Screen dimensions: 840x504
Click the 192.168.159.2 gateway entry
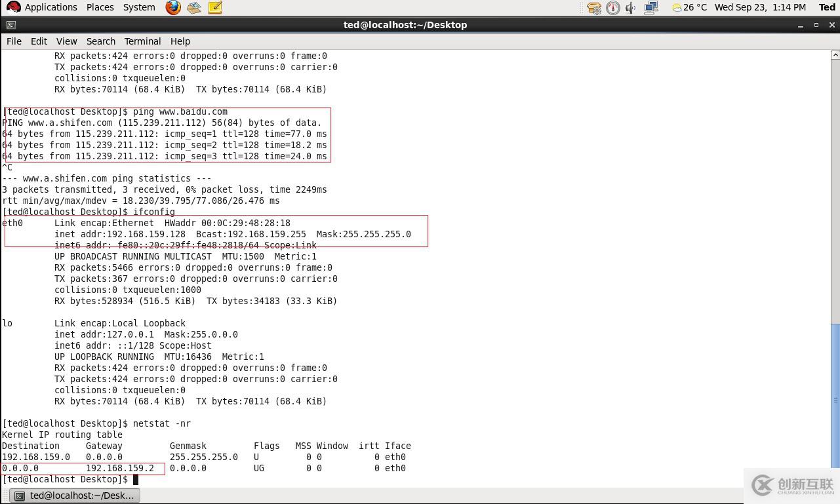(x=120, y=468)
